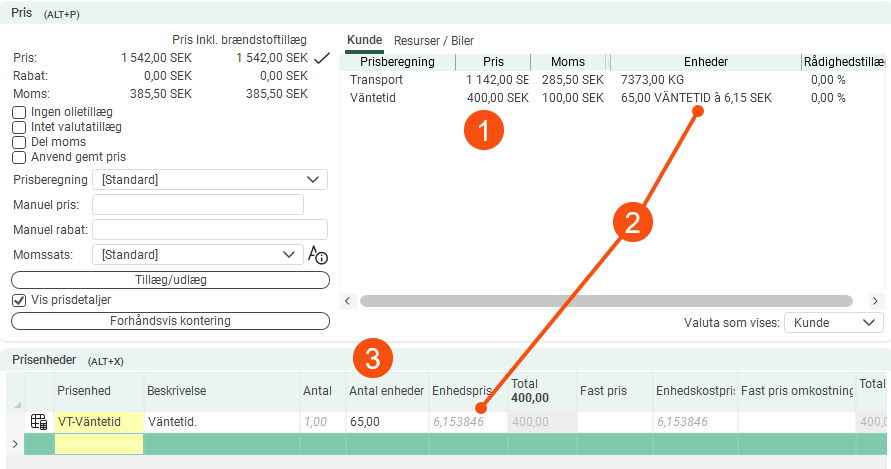The width and height of the screenshot is (891, 469).
Task: Uncheck Vis prisdetaljer
Action: click(19, 300)
